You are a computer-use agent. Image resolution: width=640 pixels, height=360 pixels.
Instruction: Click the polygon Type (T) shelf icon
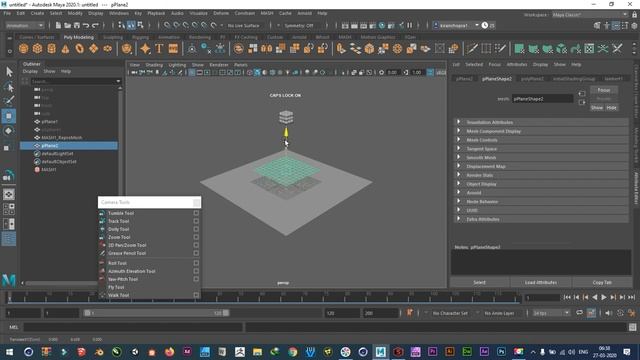click(159, 49)
